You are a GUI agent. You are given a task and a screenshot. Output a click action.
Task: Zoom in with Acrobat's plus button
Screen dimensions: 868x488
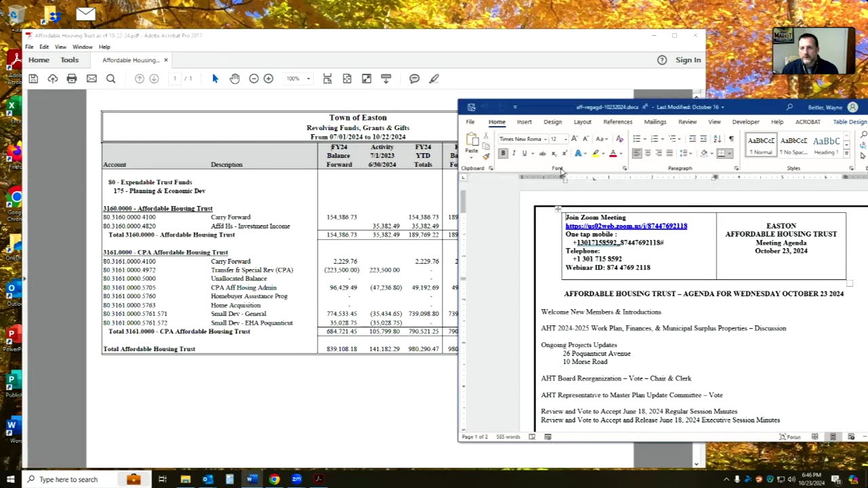(x=269, y=79)
